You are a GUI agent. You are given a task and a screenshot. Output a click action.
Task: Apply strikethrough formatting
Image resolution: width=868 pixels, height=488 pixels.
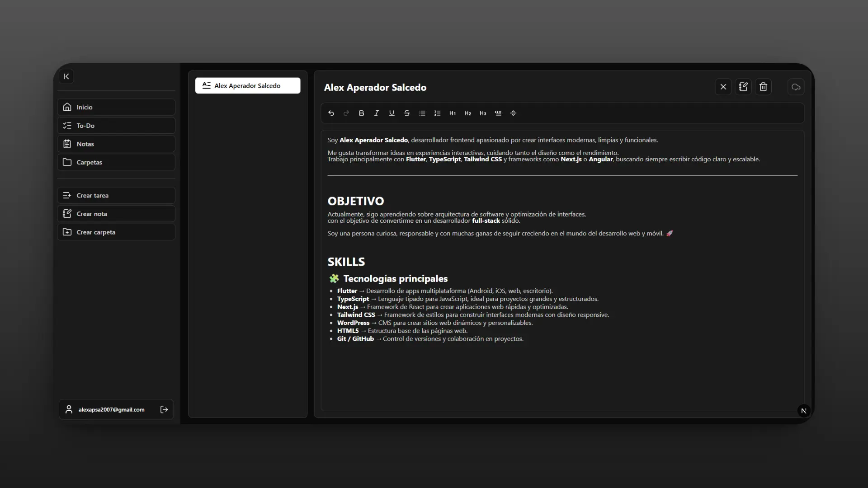407,113
